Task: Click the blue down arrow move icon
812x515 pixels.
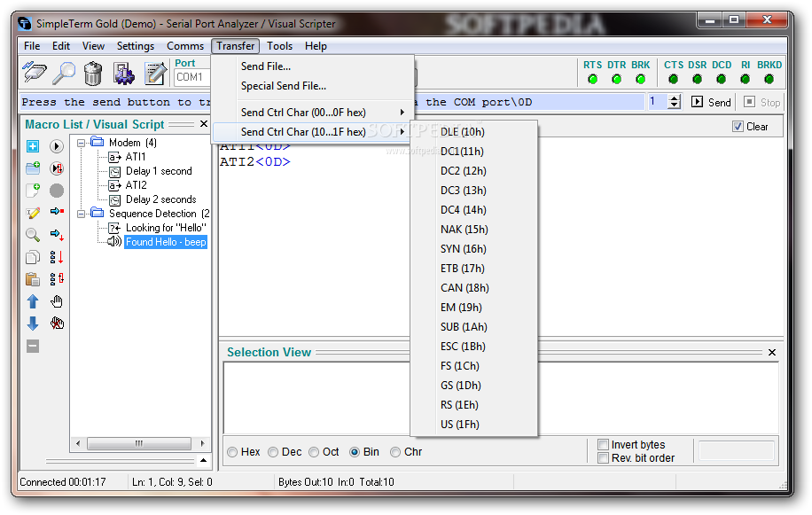Action: click(33, 324)
